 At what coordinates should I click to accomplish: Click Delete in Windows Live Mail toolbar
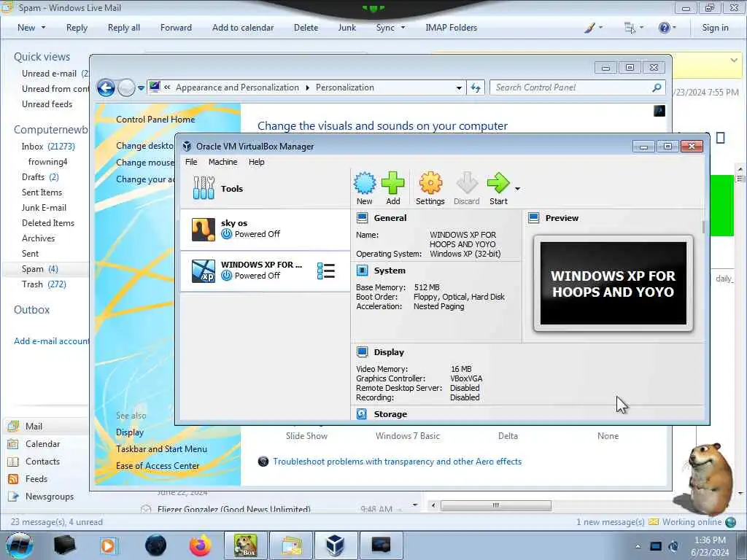coord(306,28)
